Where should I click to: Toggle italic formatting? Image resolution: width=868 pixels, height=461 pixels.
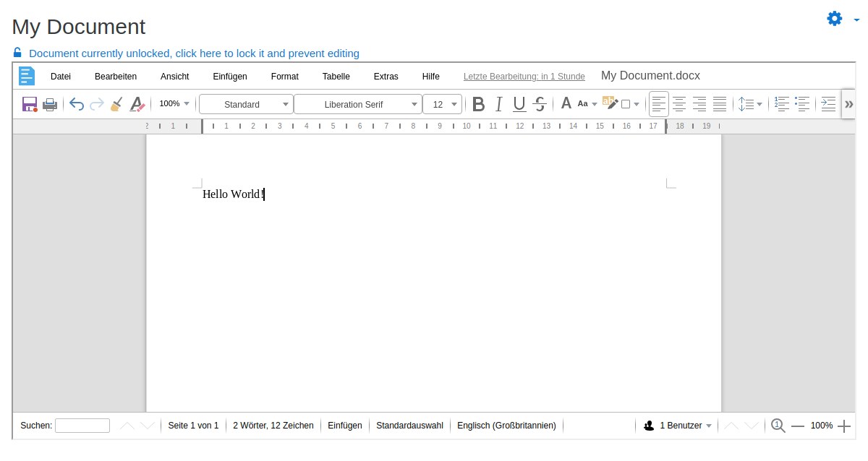click(x=498, y=104)
